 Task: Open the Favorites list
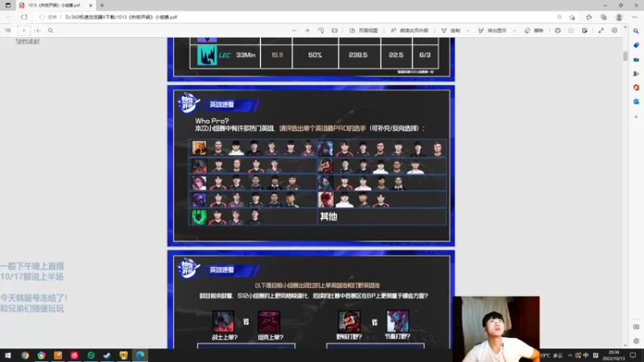click(589, 17)
